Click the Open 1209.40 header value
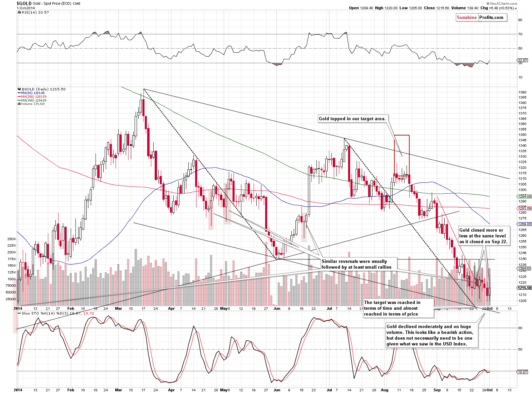Viewport: 532px width, 393px height. [361, 8]
